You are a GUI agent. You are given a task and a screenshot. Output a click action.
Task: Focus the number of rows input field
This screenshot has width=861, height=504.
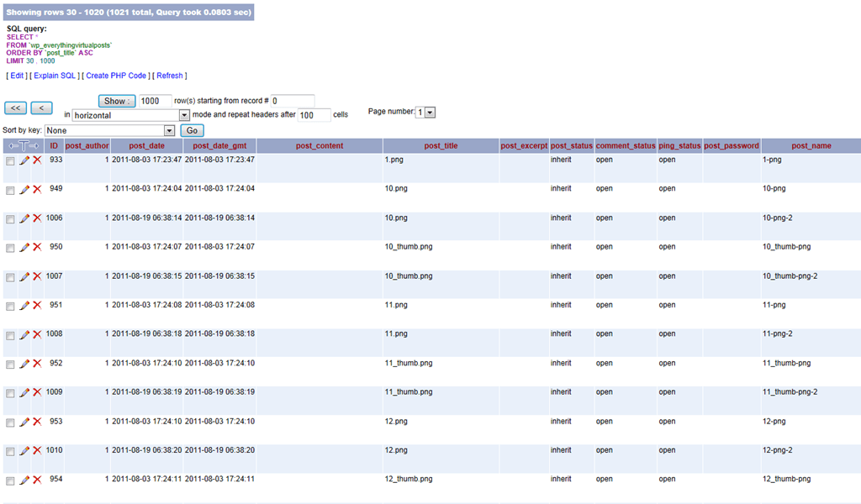(x=155, y=101)
